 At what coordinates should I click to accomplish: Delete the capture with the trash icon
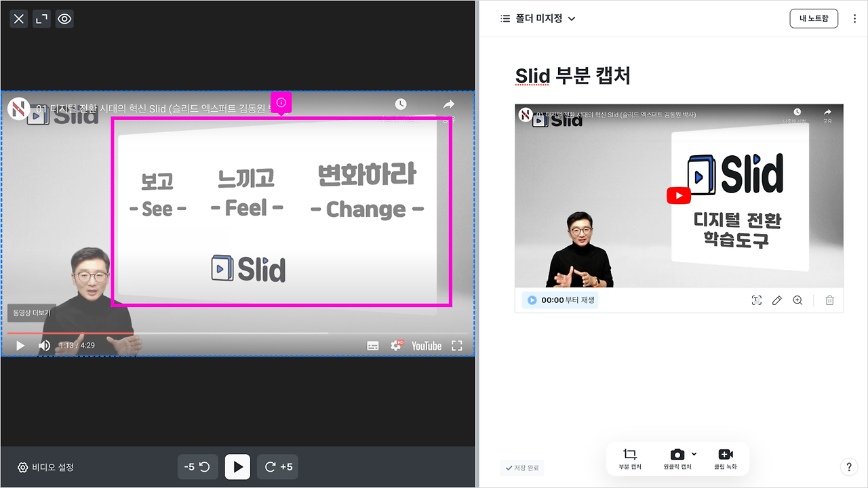point(829,300)
